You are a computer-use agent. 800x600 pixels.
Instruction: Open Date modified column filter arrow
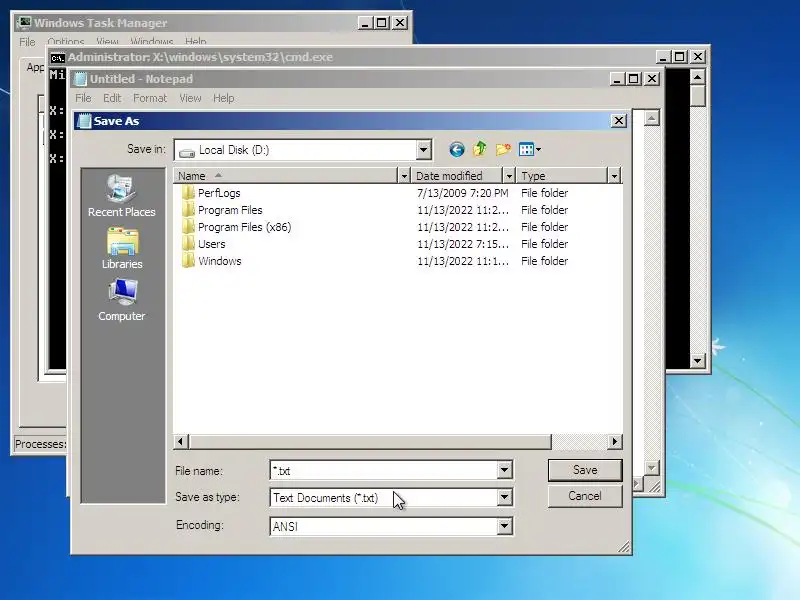point(509,176)
